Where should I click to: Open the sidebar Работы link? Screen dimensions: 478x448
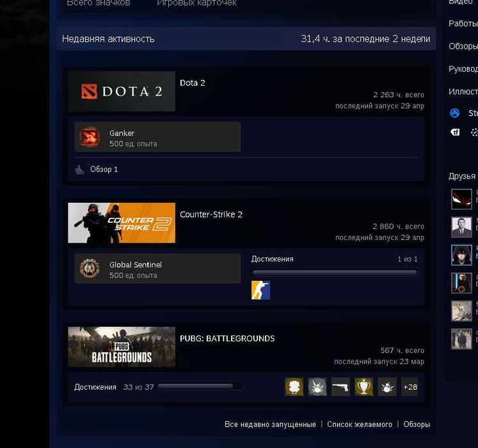pos(463,24)
